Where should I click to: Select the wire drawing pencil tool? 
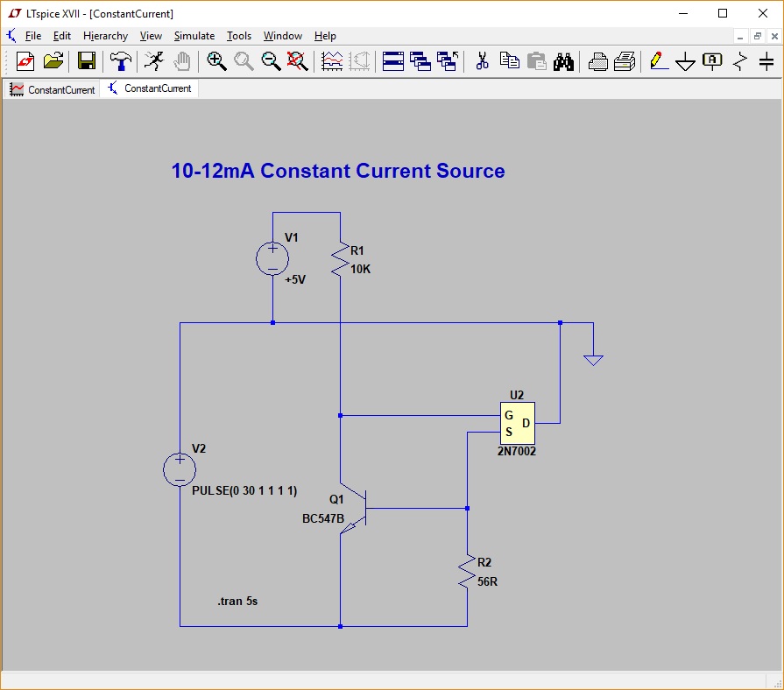click(x=657, y=62)
